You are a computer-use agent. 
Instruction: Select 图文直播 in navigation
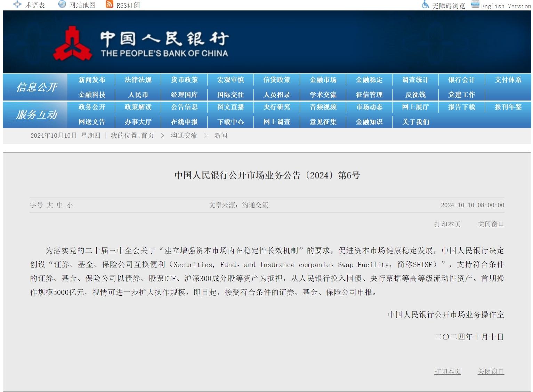coord(231,107)
